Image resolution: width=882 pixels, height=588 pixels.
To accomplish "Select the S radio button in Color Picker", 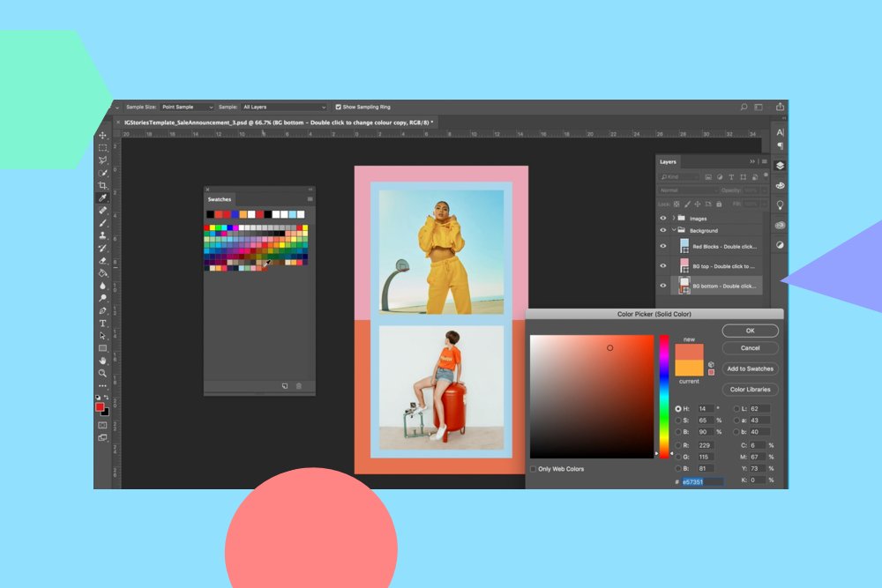I will tap(678, 421).
